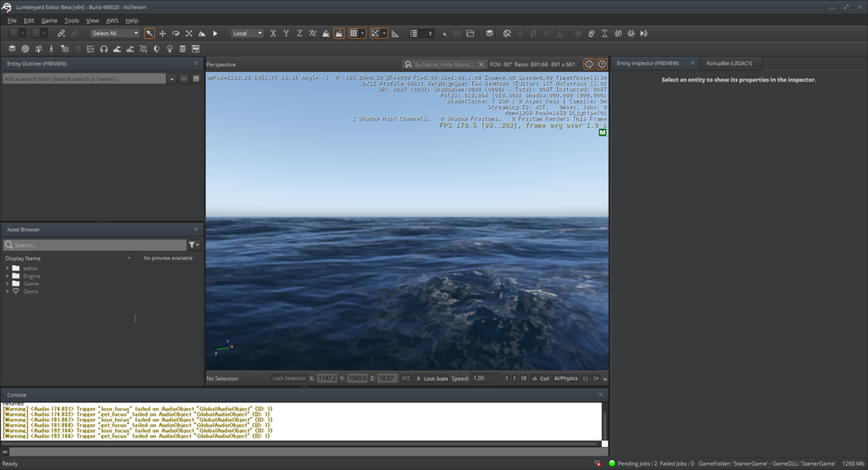Open the Asset Browser filter funnel dropdown
The height and width of the screenshot is (470, 868).
(x=194, y=245)
